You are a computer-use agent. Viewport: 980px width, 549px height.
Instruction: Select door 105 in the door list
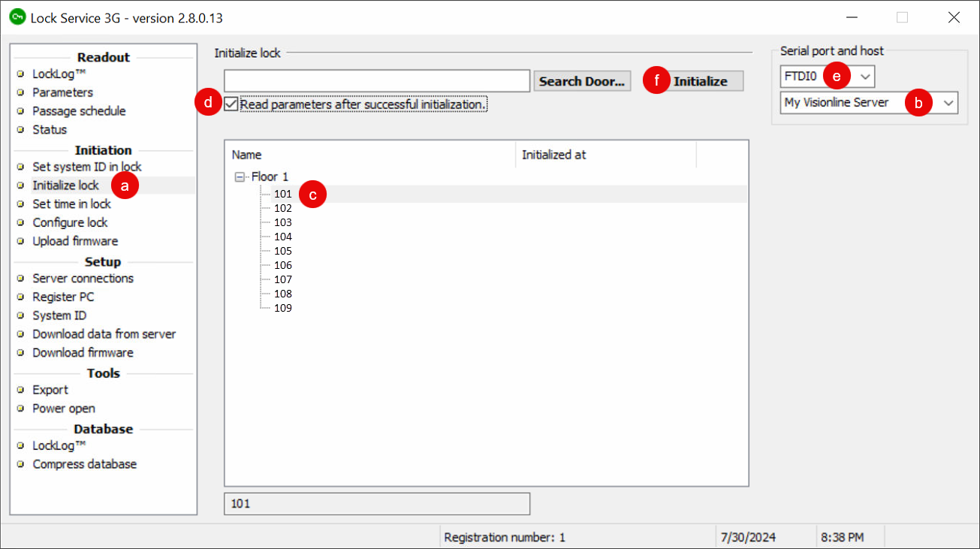coord(282,251)
